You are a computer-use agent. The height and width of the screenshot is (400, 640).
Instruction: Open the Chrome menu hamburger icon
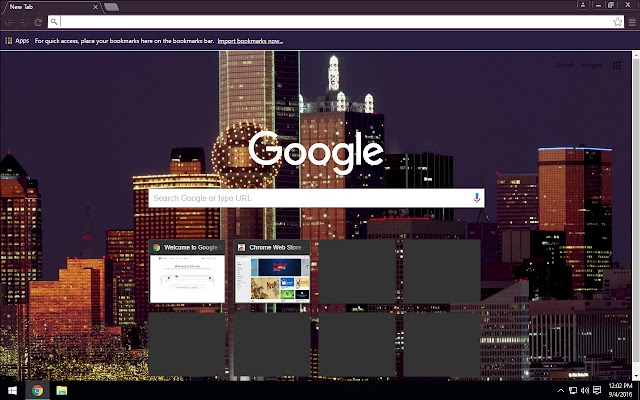[632, 22]
